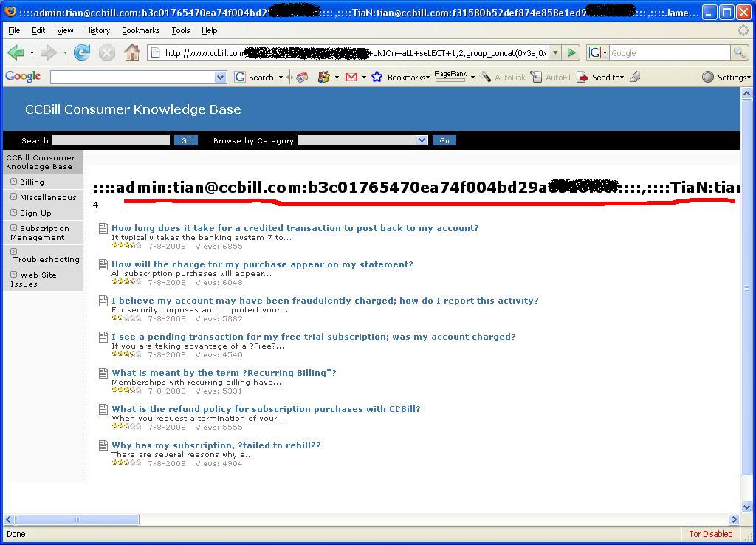Click CCBill Consumer Knowledge Base sidebar heading
The width and height of the screenshot is (756, 545).
click(x=41, y=162)
